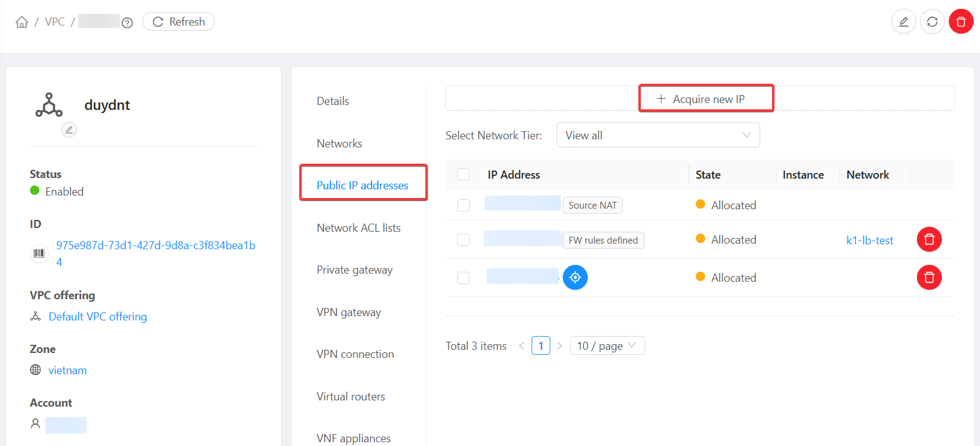Open the k1-lb-test network link
The height and width of the screenshot is (446, 980).
click(x=869, y=240)
